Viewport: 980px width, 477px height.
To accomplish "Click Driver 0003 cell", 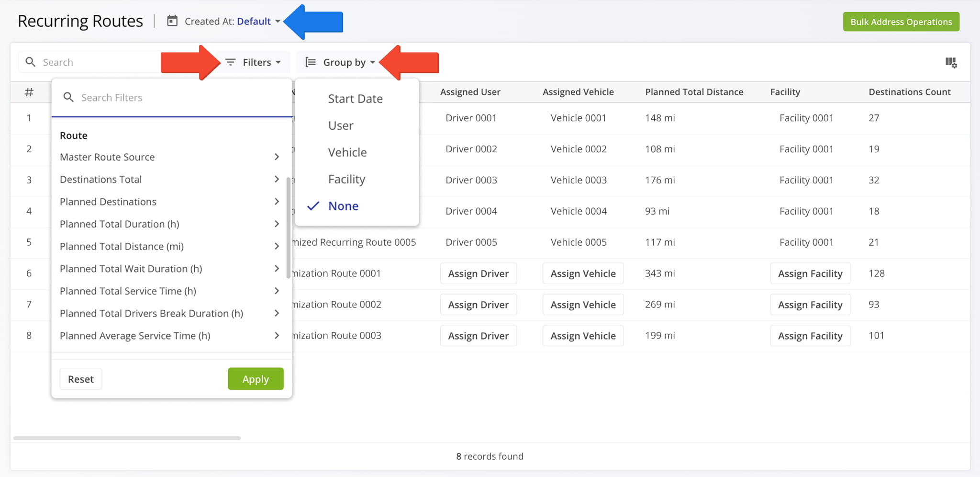I will 471,180.
